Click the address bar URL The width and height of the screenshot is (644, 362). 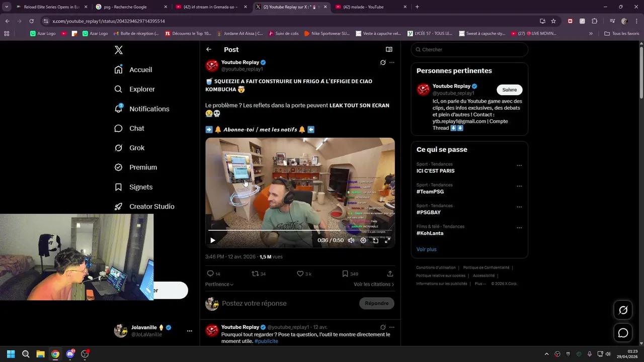[109, 21]
